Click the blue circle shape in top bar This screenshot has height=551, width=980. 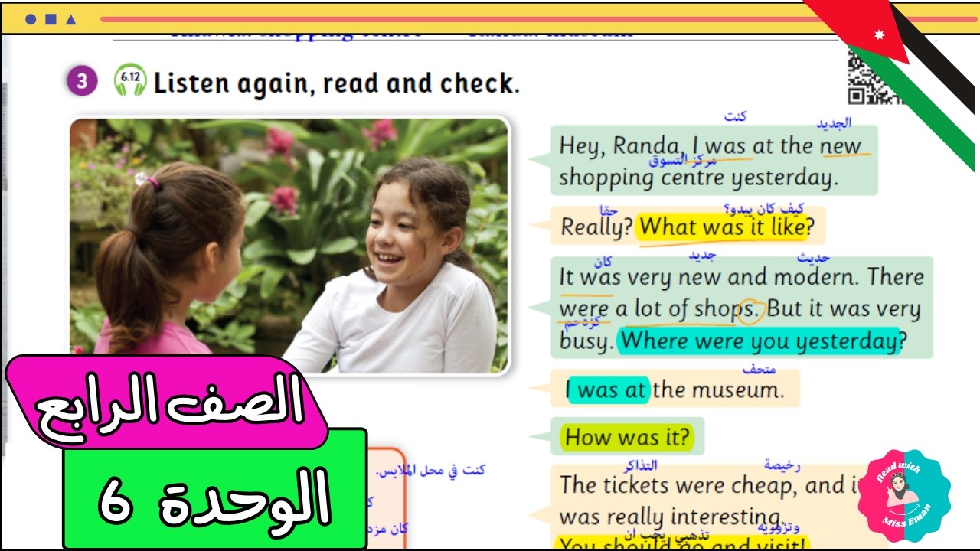(x=31, y=20)
